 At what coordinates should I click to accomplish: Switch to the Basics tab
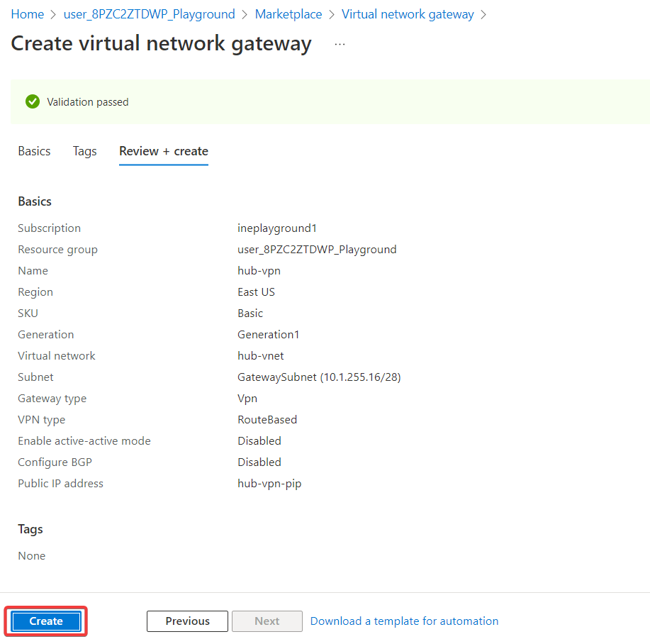point(34,151)
